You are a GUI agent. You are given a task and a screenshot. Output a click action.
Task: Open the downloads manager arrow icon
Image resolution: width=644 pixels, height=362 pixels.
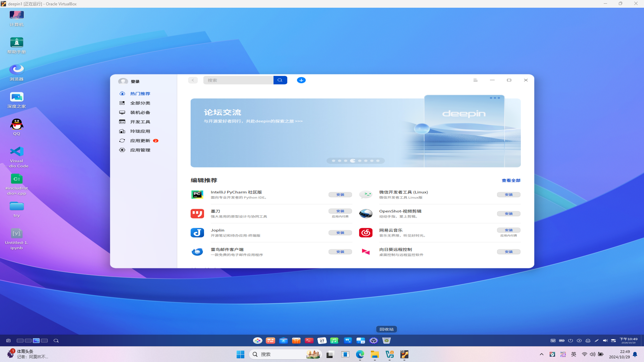pos(301,80)
